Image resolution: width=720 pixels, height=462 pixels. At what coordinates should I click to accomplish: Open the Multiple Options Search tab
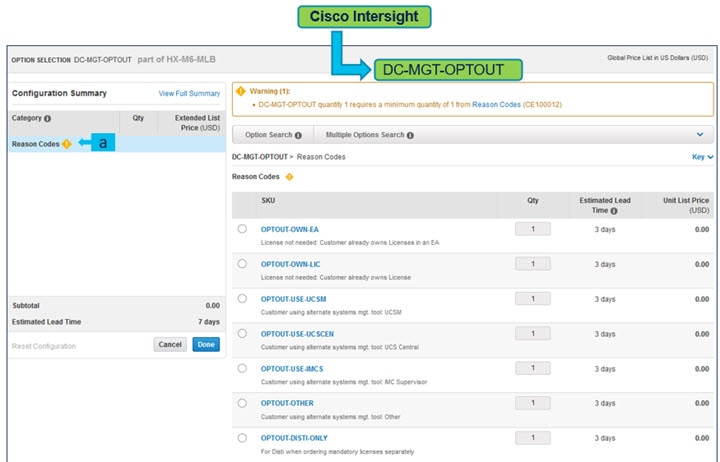(370, 135)
